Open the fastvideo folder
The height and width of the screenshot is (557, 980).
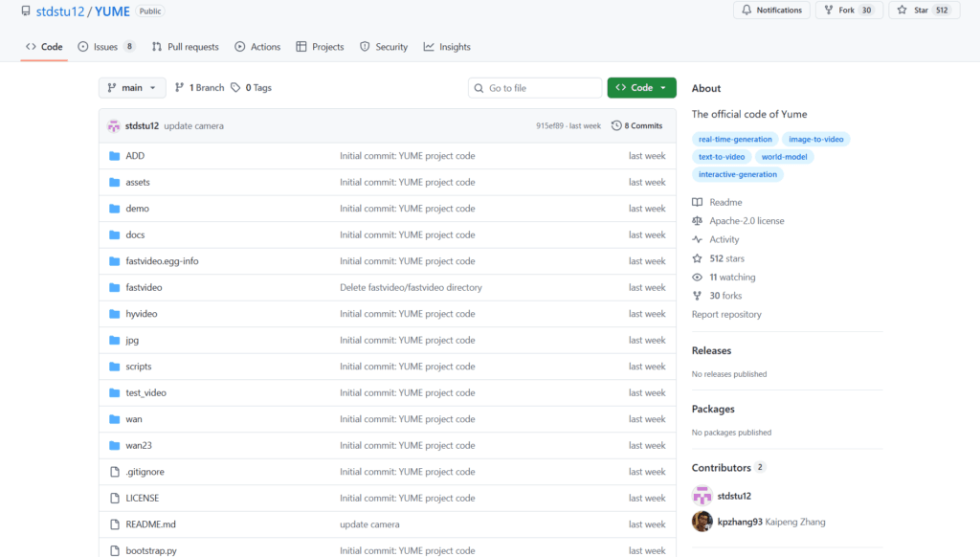click(x=144, y=287)
